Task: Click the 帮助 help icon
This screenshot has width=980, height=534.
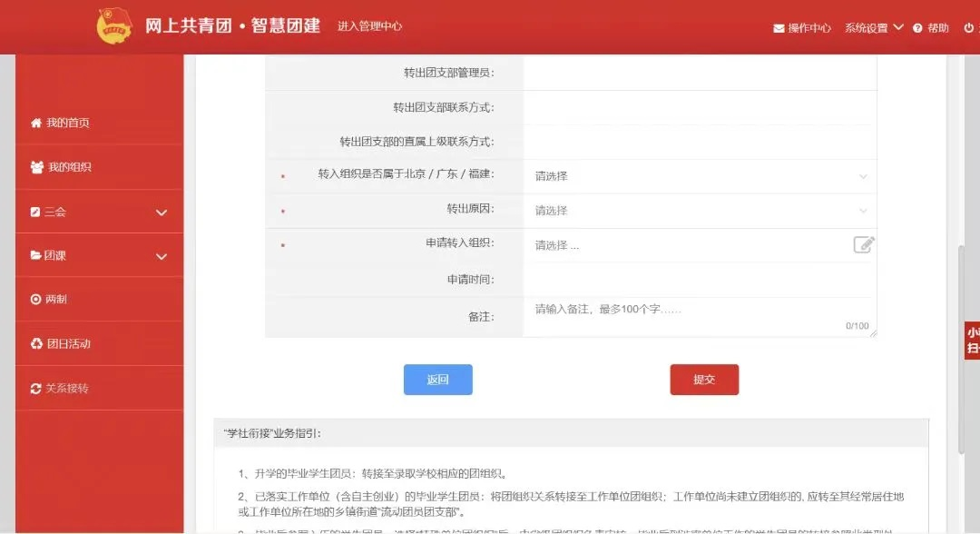Action: pyautogui.click(x=917, y=28)
